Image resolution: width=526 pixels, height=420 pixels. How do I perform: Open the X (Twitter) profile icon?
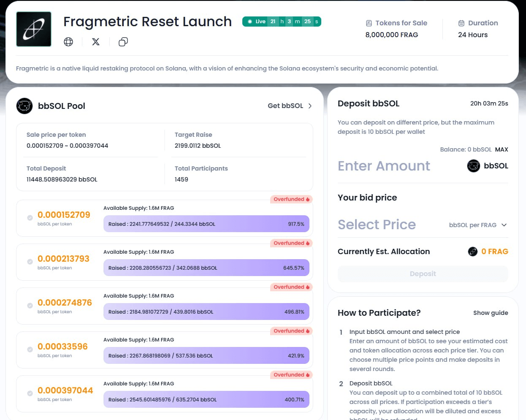point(96,42)
